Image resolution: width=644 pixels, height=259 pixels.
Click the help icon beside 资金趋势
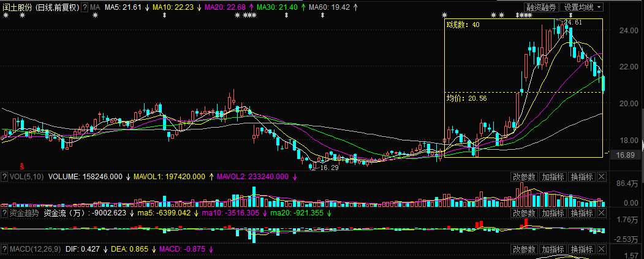(4, 213)
